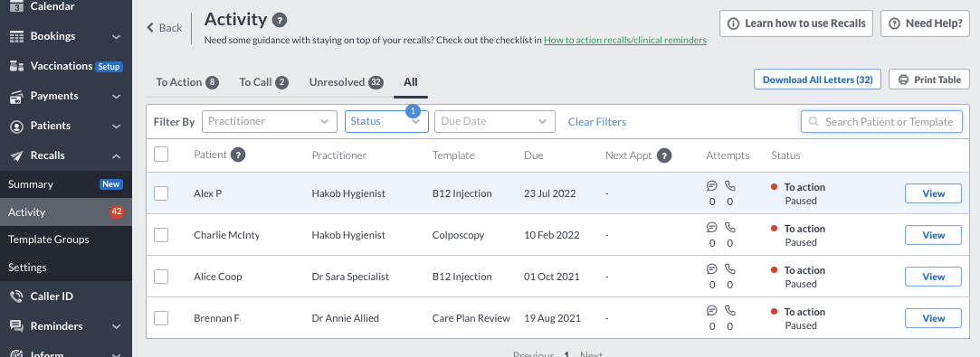Click the phone attempts icon for Charlie McInty
Viewport: 980px width, 357px height.
pos(730,227)
